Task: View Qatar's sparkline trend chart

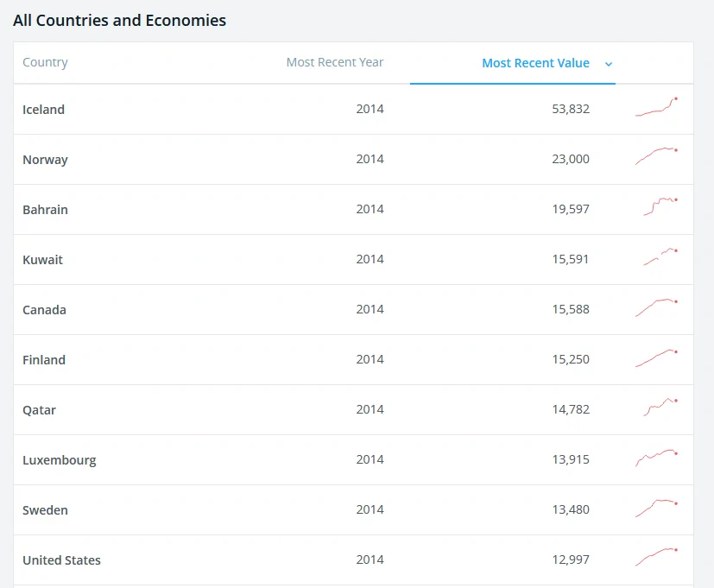Action: click(x=660, y=407)
